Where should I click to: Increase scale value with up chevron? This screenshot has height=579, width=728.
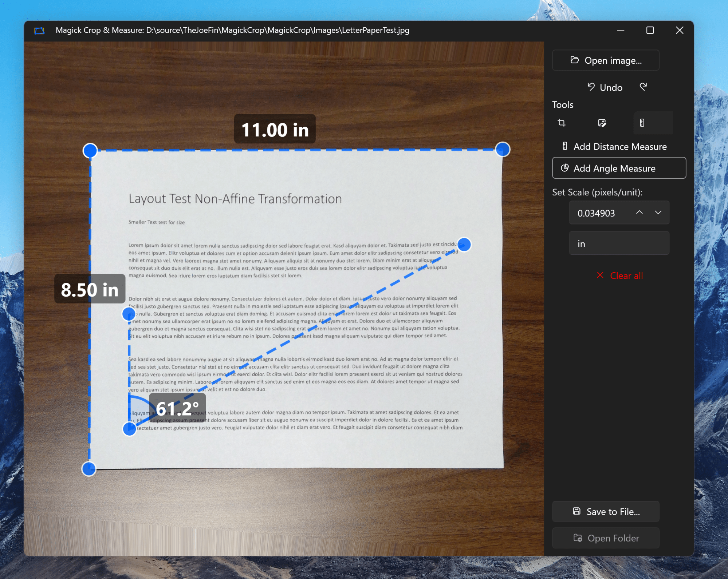point(639,213)
